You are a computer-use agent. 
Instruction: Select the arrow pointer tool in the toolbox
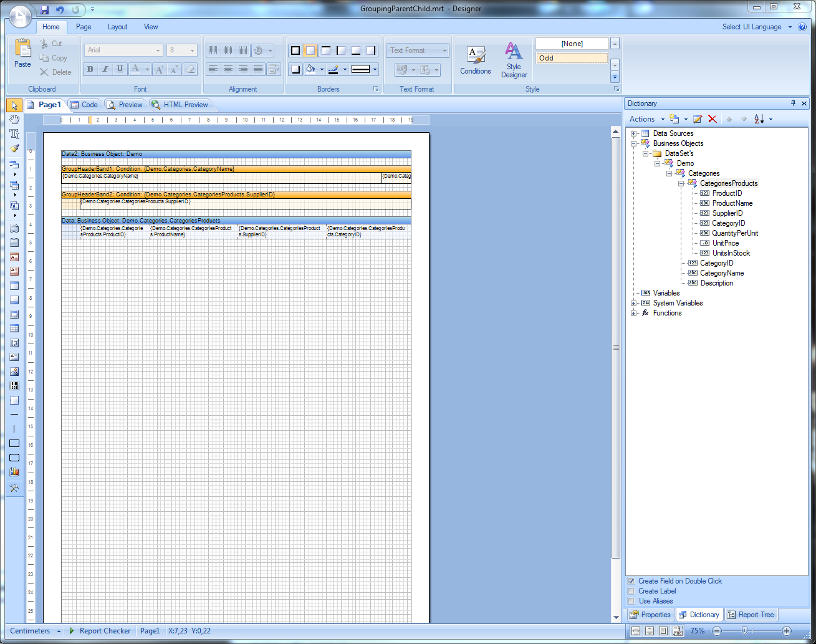tap(14, 105)
